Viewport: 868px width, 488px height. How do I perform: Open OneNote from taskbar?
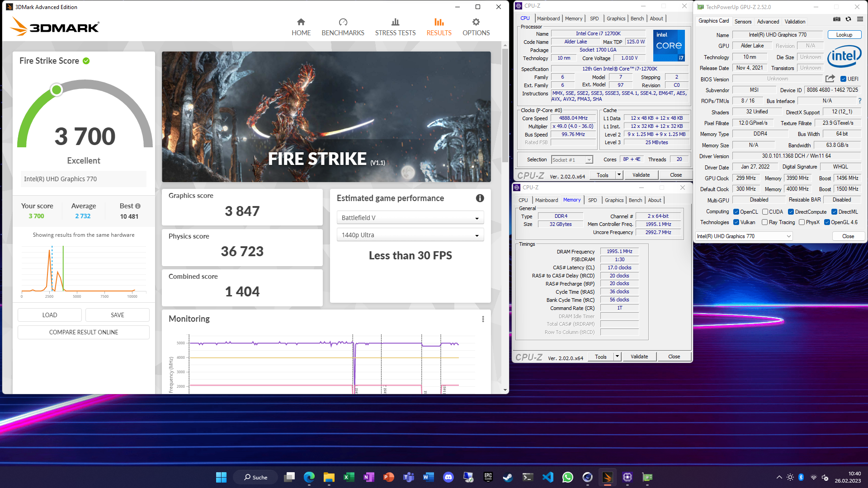(x=368, y=477)
